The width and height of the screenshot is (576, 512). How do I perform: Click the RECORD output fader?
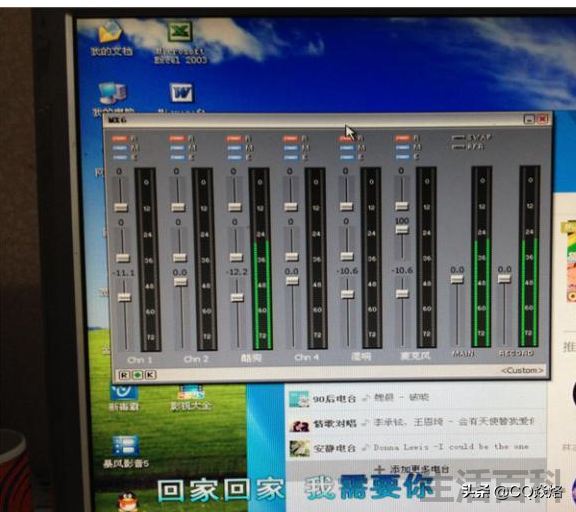click(504, 279)
